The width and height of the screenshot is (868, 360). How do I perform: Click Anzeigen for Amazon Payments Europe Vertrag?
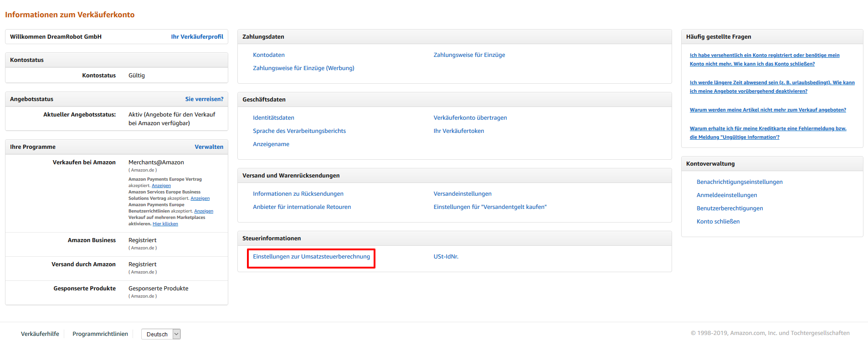pyautogui.click(x=161, y=186)
